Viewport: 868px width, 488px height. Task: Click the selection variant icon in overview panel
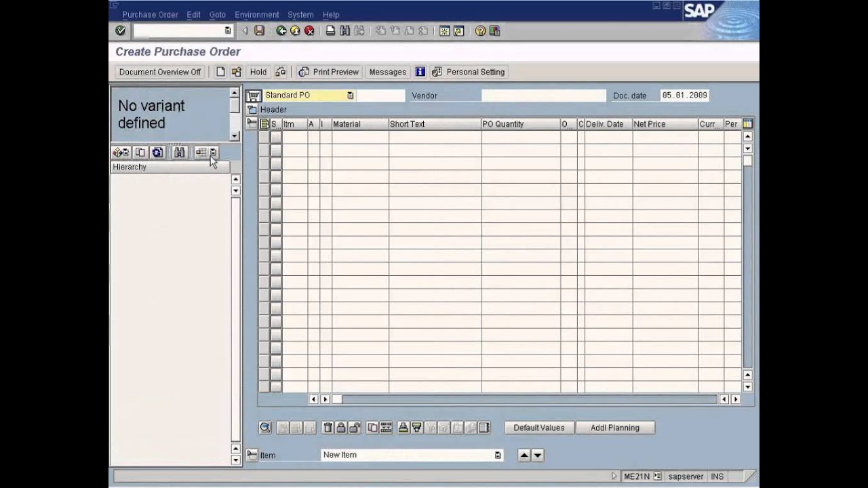click(x=121, y=152)
